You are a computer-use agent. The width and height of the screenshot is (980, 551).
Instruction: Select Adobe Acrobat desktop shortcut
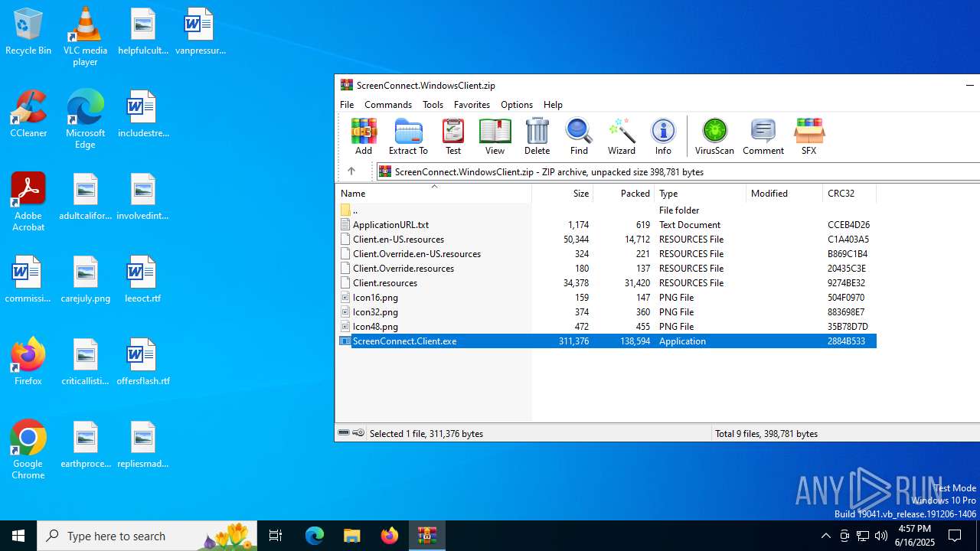(x=28, y=202)
